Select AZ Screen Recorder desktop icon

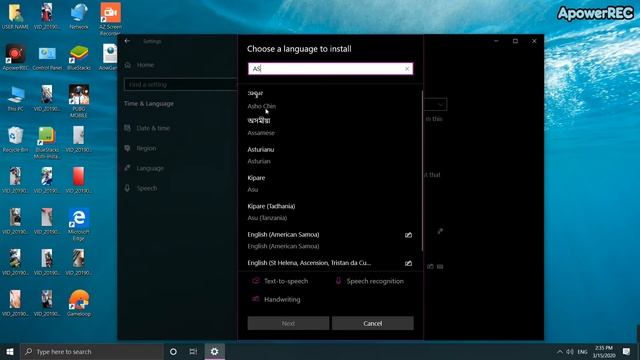click(110, 18)
